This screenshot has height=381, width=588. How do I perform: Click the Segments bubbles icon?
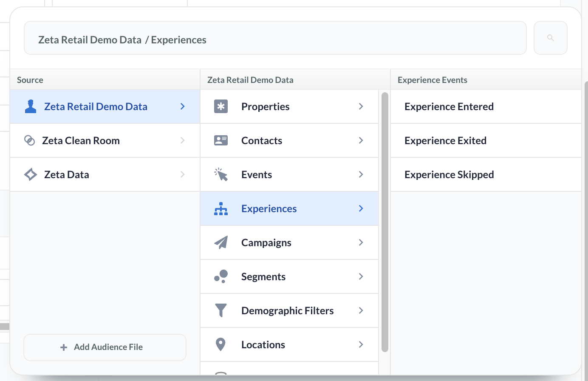221,276
